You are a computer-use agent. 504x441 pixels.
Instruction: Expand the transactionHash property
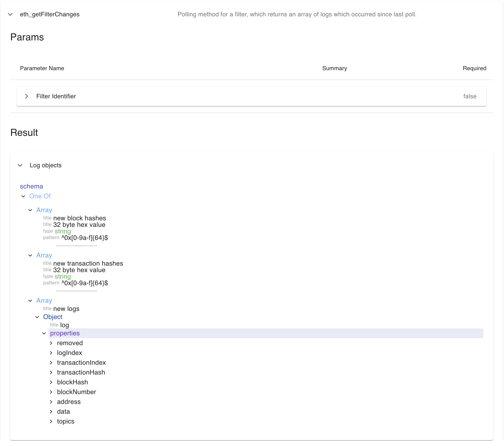[51, 372]
